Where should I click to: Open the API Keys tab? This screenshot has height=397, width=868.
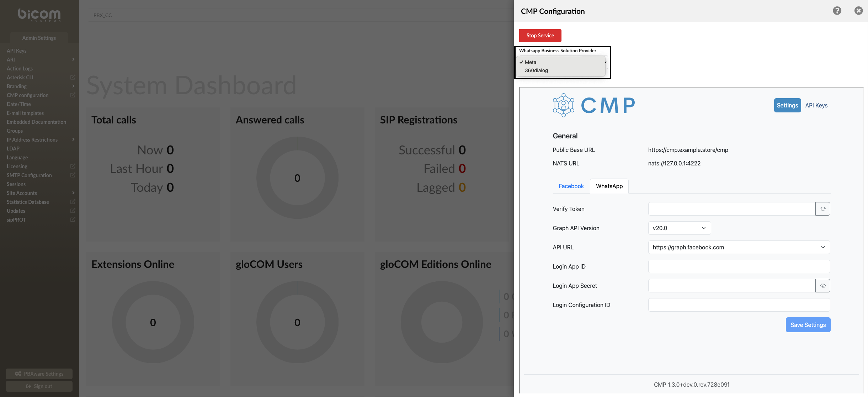point(816,105)
